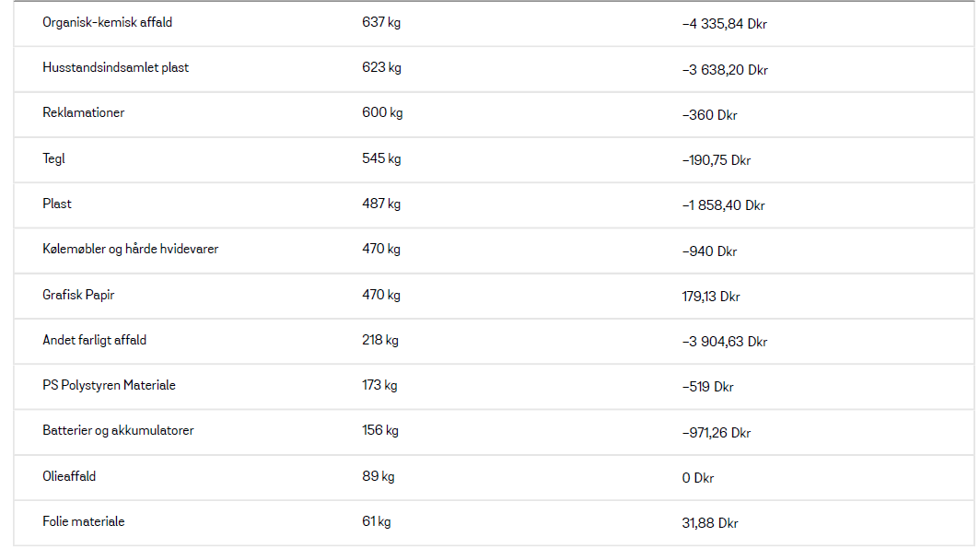The image size is (979, 560).
Task: Select the Olieaffald row label
Action: (69, 476)
